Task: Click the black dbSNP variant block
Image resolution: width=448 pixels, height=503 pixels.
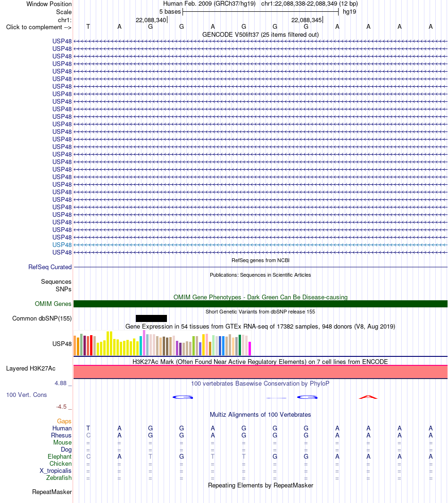Action: (151, 318)
